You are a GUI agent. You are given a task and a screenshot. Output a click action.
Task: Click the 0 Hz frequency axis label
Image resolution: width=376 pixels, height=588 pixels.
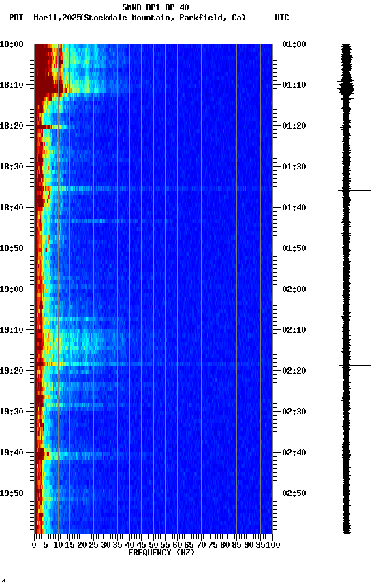click(34, 545)
